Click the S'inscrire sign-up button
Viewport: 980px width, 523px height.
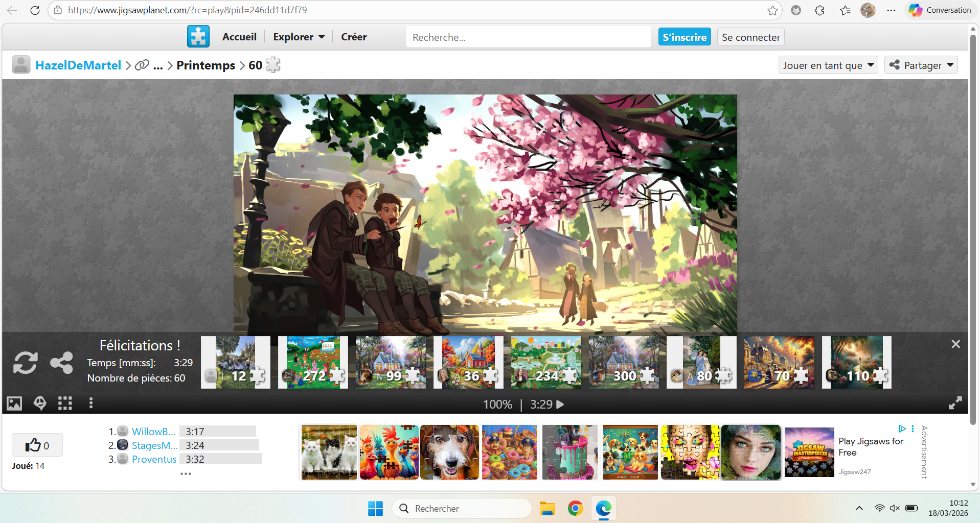(685, 37)
